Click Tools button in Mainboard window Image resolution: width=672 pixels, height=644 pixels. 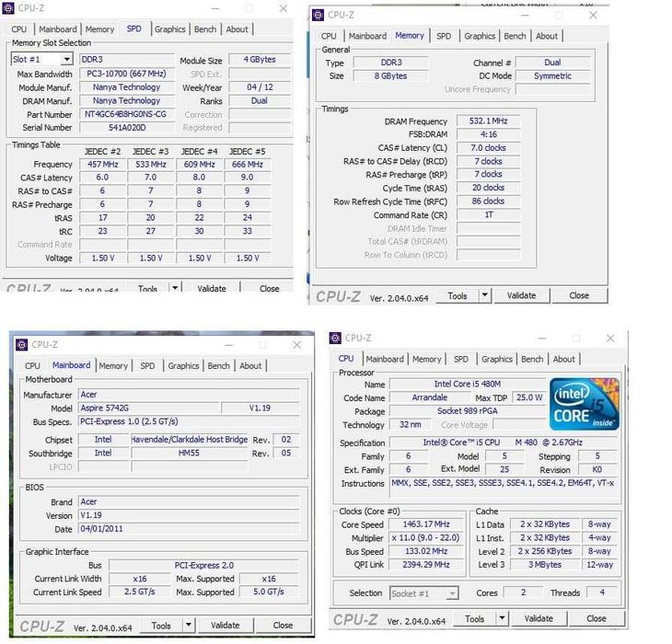(161, 626)
